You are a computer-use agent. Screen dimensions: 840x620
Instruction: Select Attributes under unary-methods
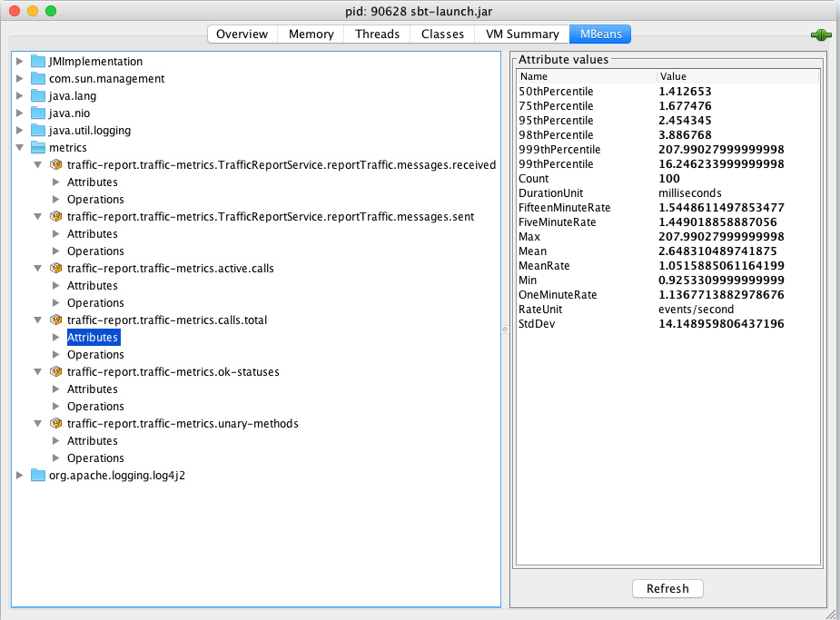click(x=92, y=440)
